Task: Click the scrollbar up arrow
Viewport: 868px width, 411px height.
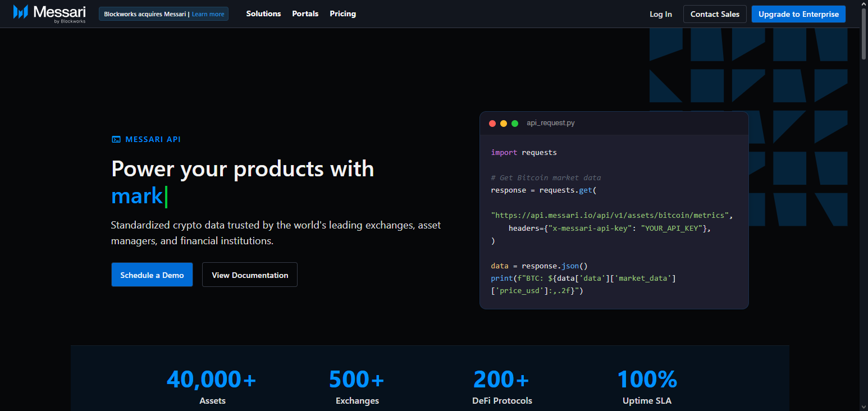Action: click(x=864, y=4)
